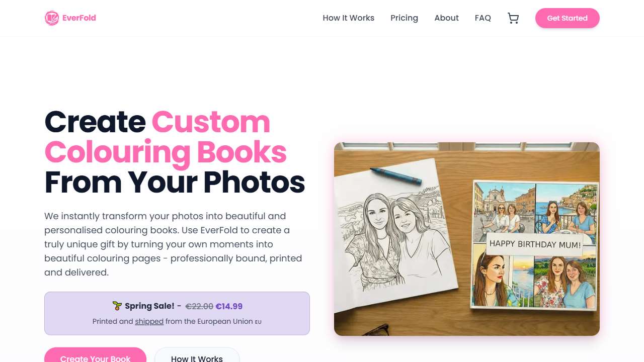Click the crossed-out €22.00 price

click(199, 306)
